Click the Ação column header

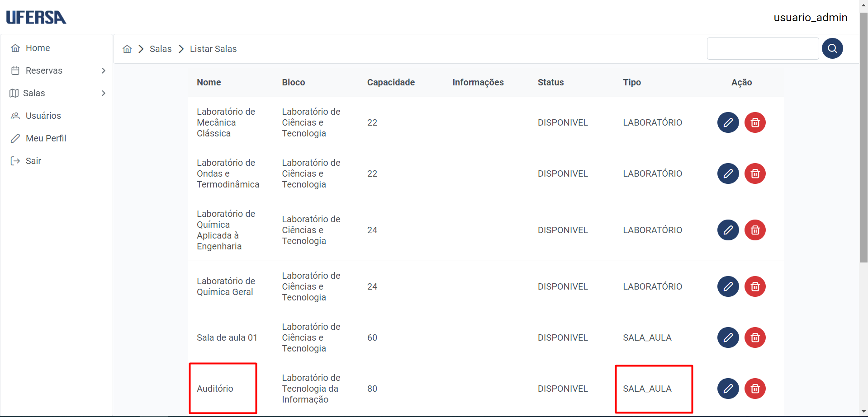coord(741,82)
